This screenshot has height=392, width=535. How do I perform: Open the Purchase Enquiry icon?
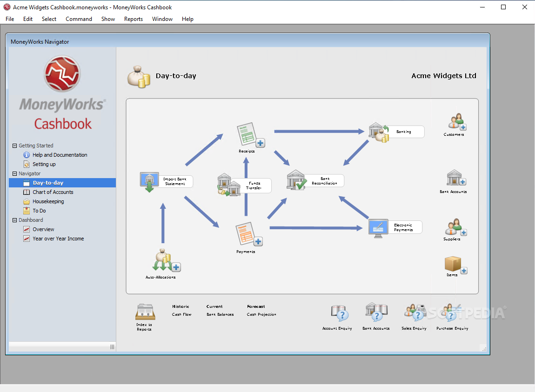point(451,312)
